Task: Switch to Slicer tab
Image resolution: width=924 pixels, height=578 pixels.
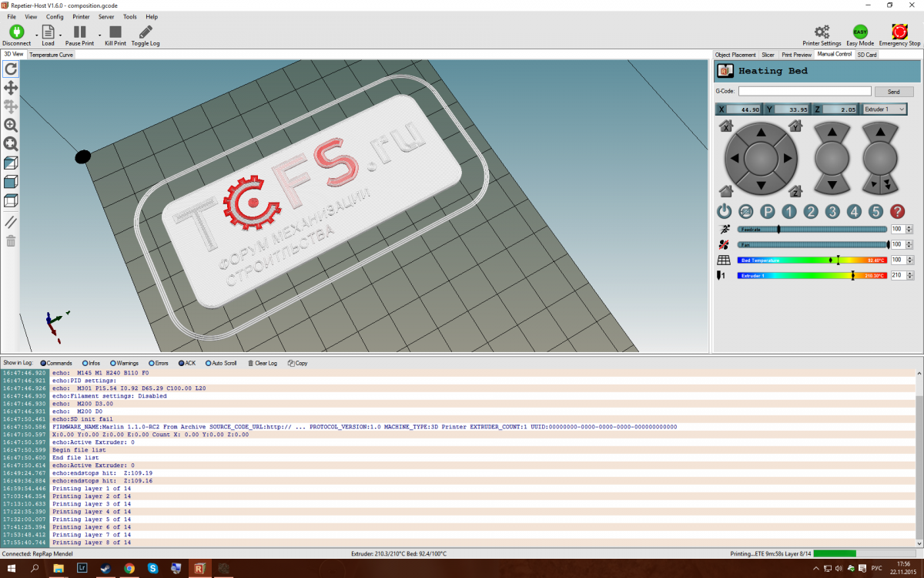Action: pos(768,55)
